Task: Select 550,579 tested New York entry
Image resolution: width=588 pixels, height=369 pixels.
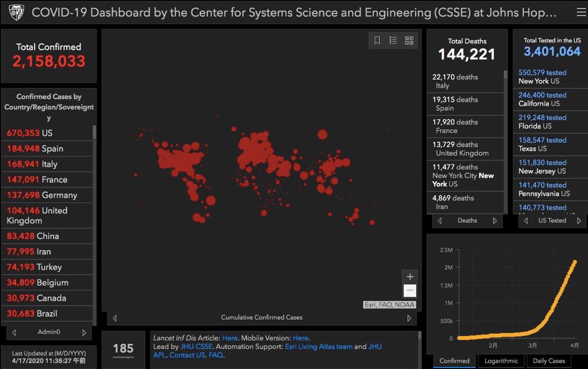Action: 550,77
